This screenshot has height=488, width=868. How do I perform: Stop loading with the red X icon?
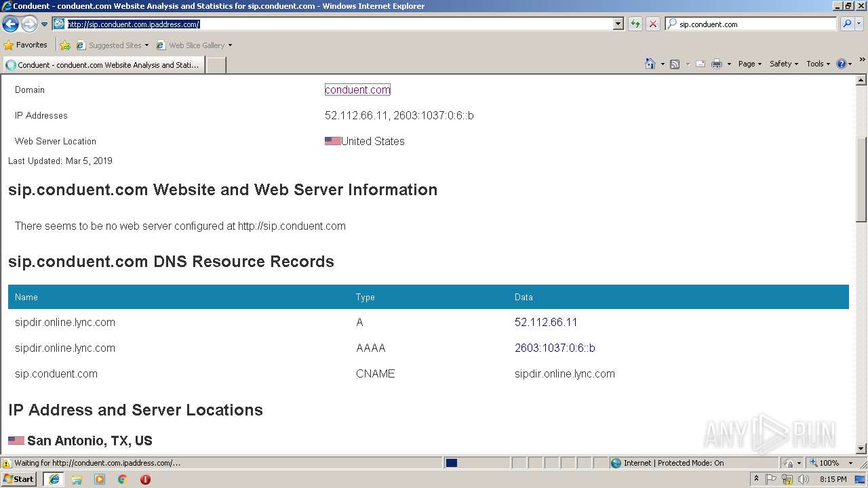(x=653, y=24)
